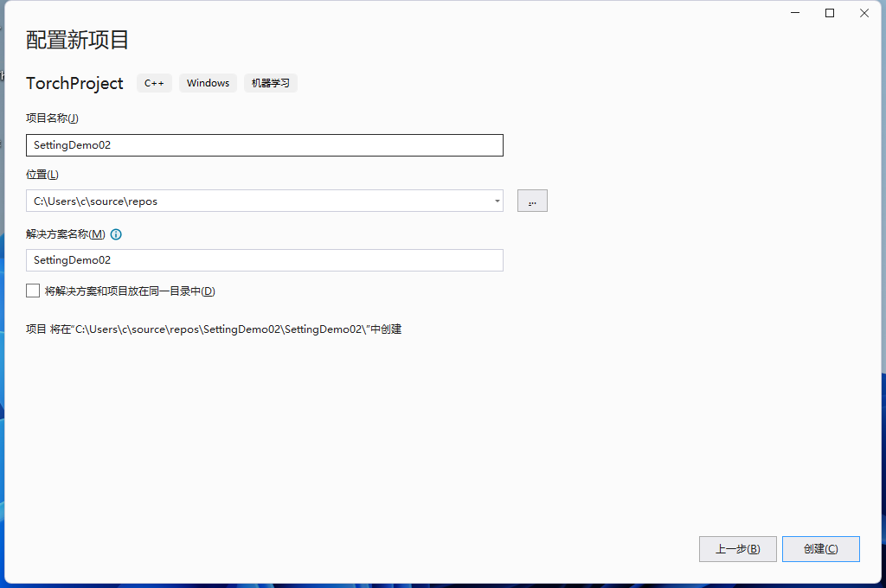Open the solution name info tooltip icon

click(x=116, y=233)
